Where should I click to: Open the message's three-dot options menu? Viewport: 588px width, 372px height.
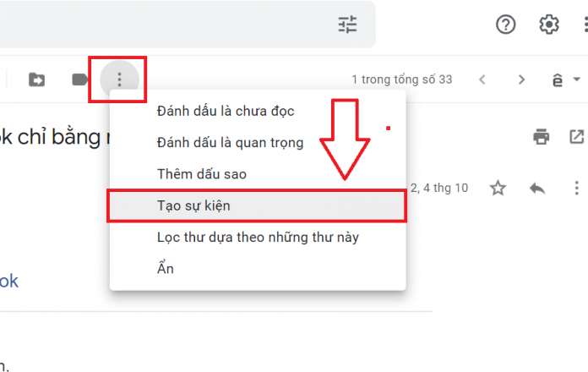click(x=577, y=188)
